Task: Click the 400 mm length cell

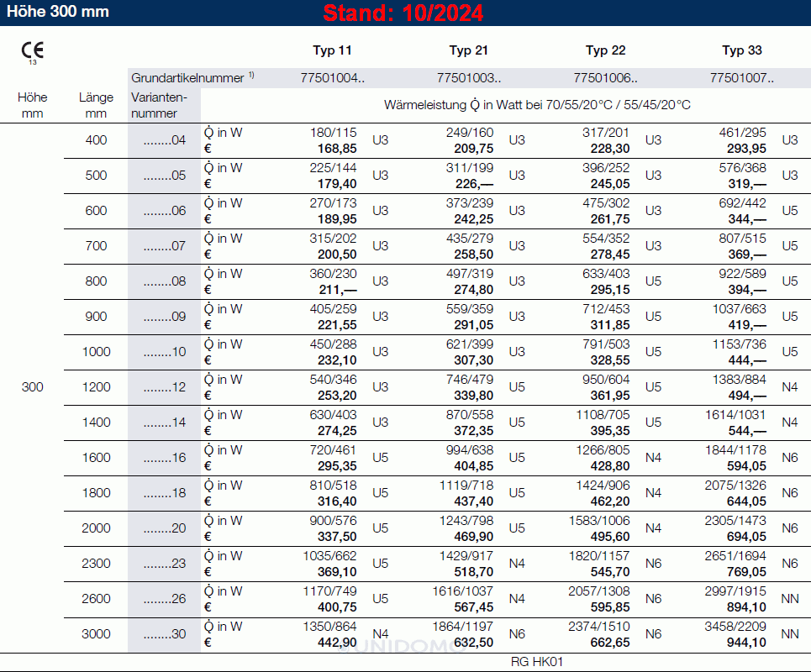Action: (x=97, y=140)
